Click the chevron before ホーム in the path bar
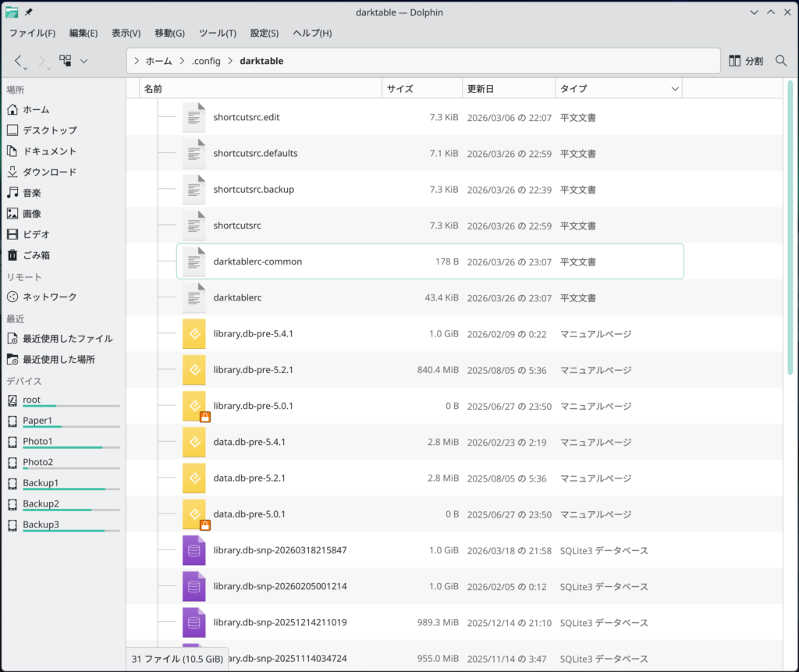The height and width of the screenshot is (672, 799). (x=137, y=61)
